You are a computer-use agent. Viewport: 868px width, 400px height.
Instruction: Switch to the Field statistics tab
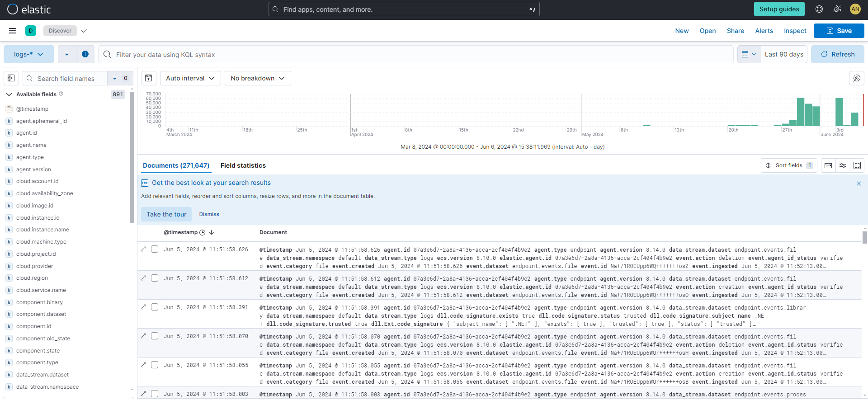pyautogui.click(x=243, y=165)
